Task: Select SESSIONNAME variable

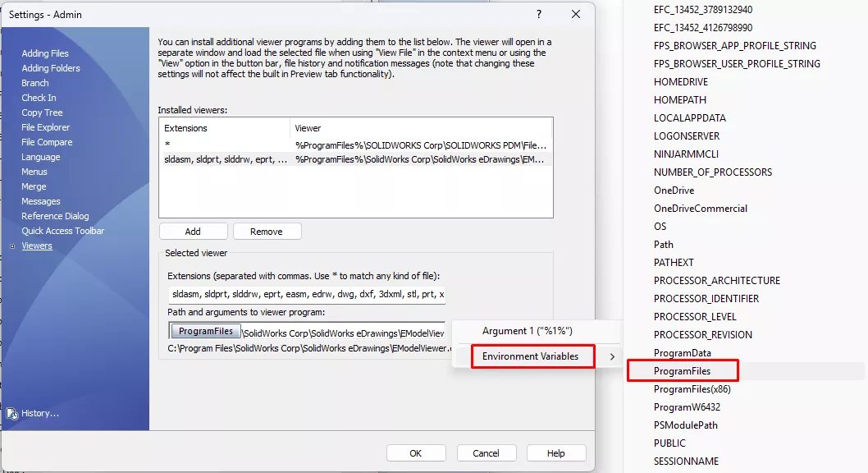Action: click(x=686, y=462)
